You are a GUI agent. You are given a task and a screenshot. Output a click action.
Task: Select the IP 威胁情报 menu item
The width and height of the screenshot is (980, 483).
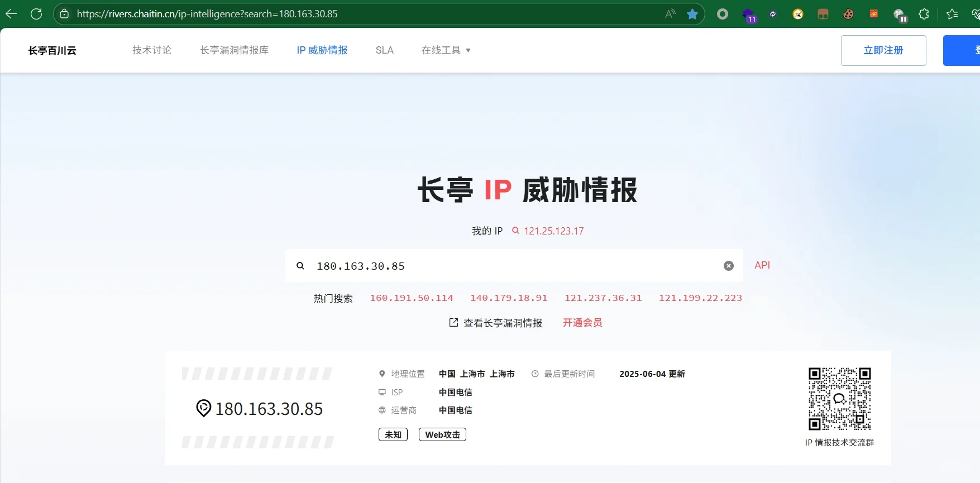coord(322,50)
